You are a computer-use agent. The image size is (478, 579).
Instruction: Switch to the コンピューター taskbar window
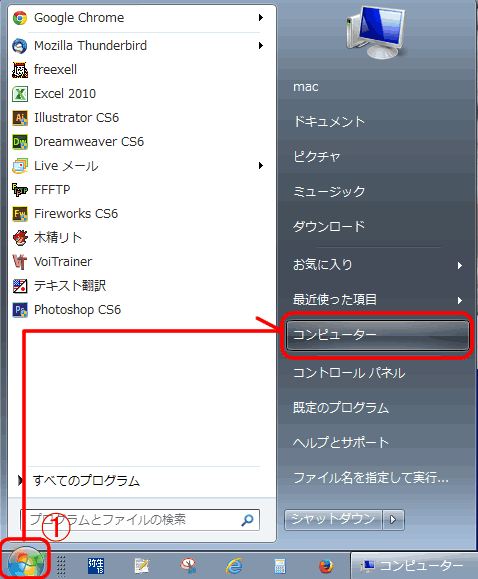(414, 566)
